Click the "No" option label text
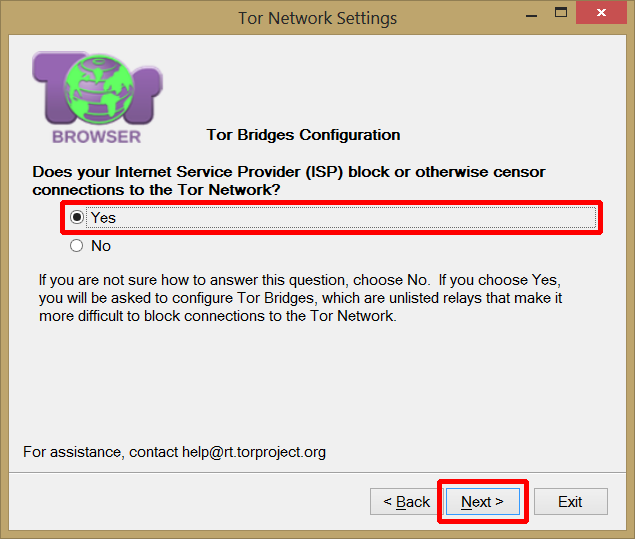The width and height of the screenshot is (635, 539). pyautogui.click(x=101, y=245)
